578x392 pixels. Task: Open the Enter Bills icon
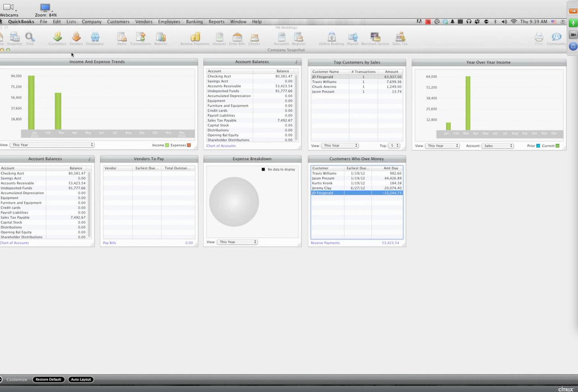click(237, 39)
